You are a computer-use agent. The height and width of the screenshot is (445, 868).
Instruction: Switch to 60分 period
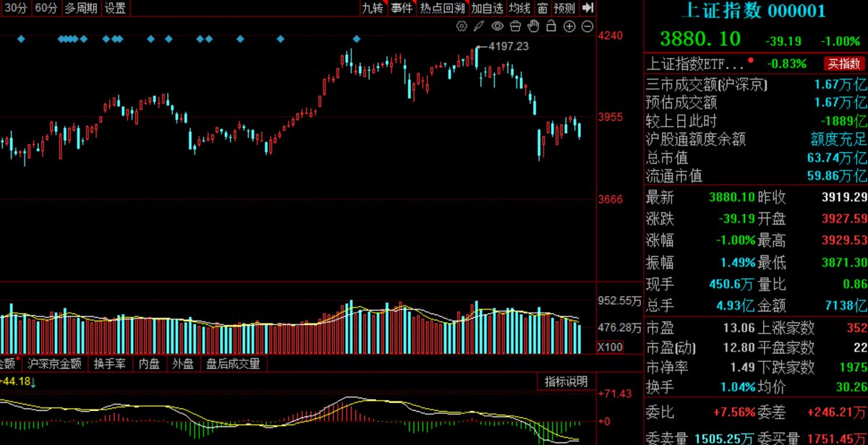(46, 8)
